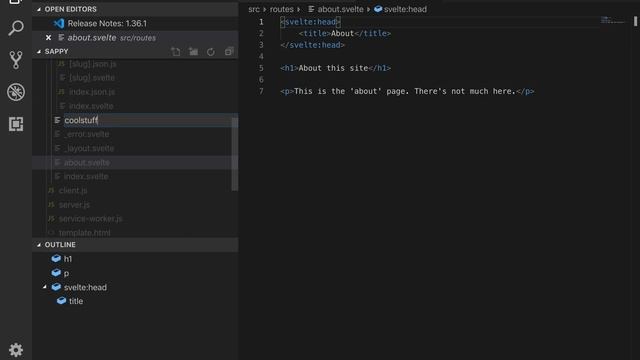Collapse all folders in SAPPY explorer
This screenshot has width=640, height=360.
(229, 51)
